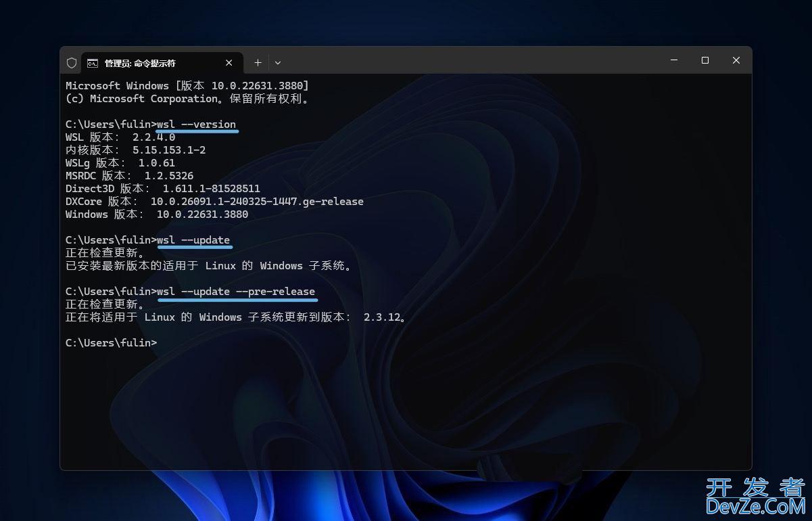The width and height of the screenshot is (812, 521).
Task: Click the "MSRDC 版本: 1.2.5326" line
Action: coord(129,176)
